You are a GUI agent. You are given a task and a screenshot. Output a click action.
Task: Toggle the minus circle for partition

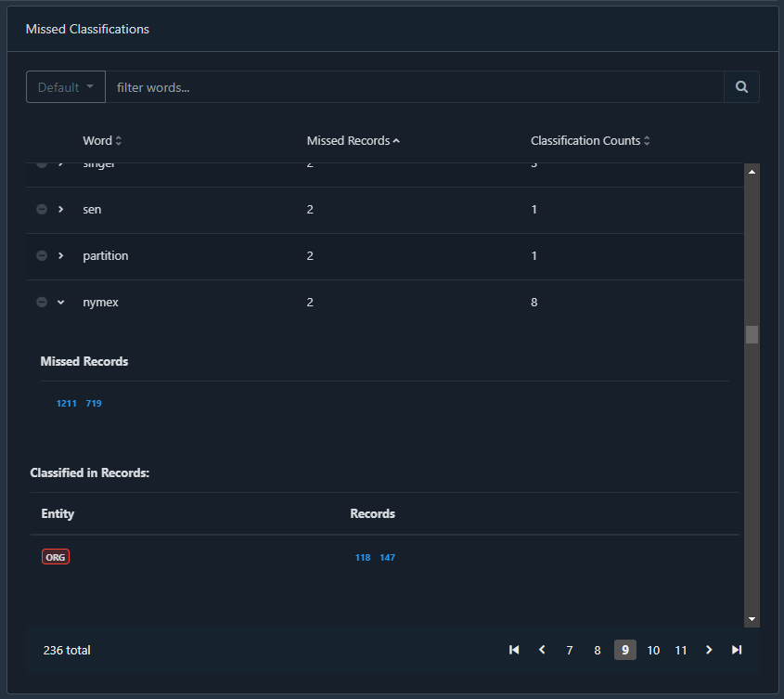point(42,256)
